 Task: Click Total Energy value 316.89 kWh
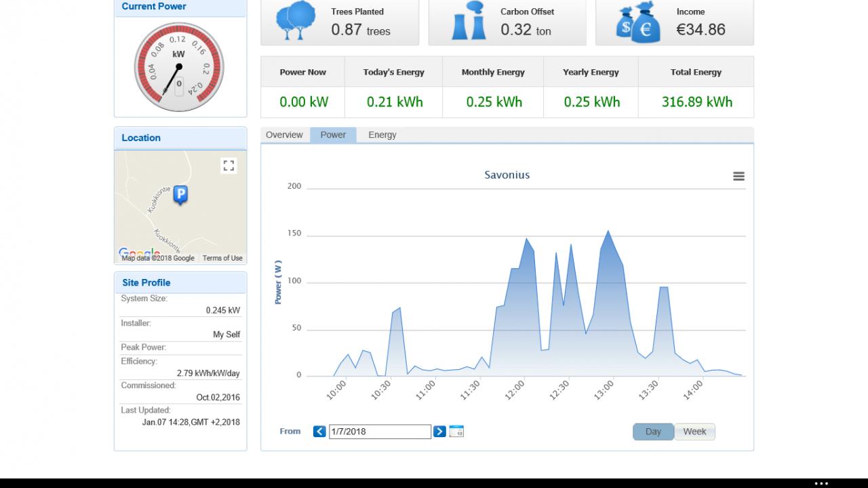click(x=697, y=102)
